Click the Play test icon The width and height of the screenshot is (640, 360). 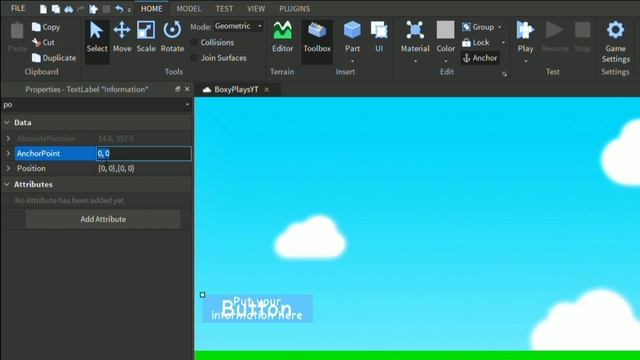(525, 31)
